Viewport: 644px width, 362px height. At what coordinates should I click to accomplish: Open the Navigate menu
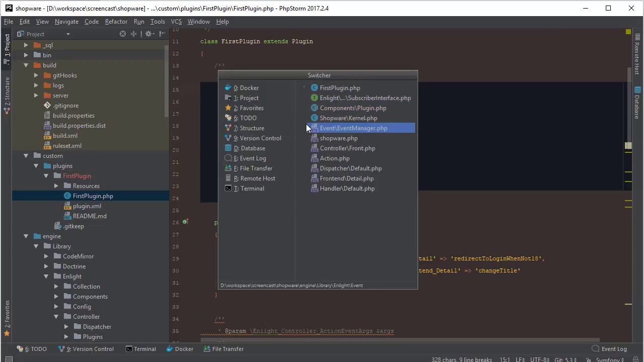point(66,22)
